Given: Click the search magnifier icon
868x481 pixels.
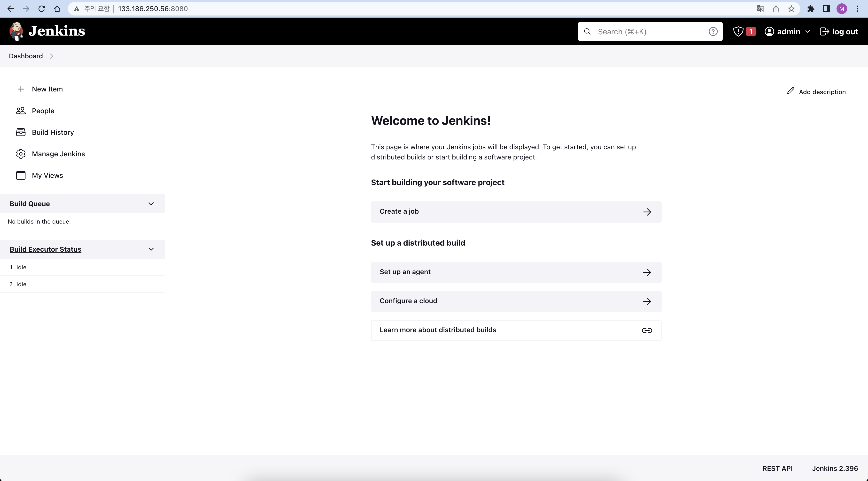Looking at the screenshot, I should coord(587,32).
